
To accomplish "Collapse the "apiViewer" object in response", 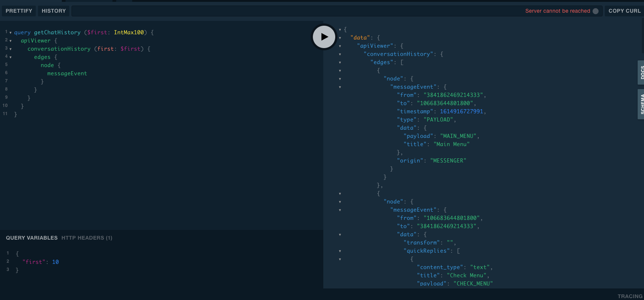I will pyautogui.click(x=340, y=46).
